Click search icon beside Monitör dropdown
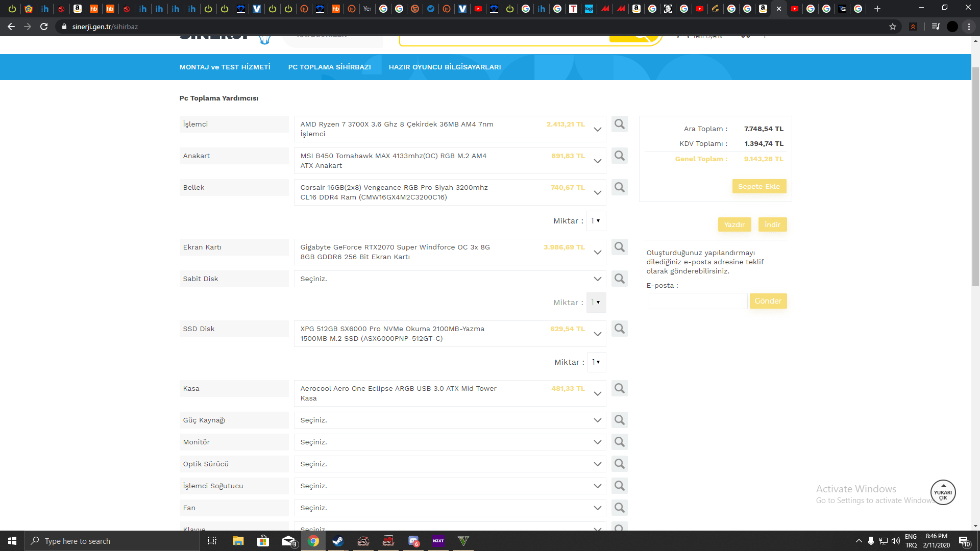The height and width of the screenshot is (551, 980). coord(619,442)
